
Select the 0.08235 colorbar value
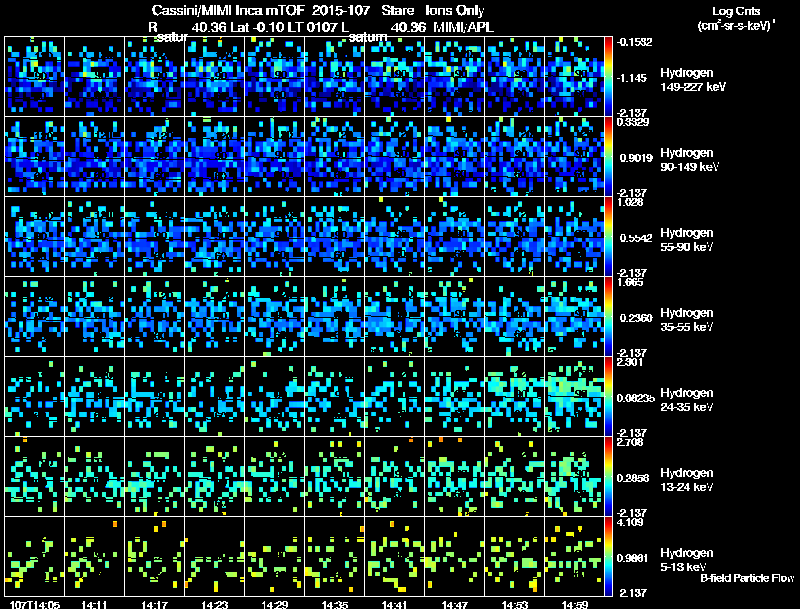coord(636,398)
